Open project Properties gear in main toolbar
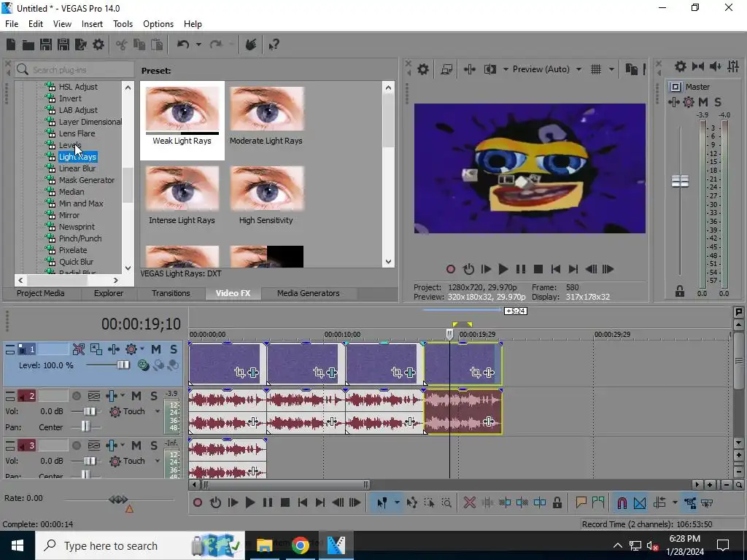Image resolution: width=747 pixels, height=560 pixels. pos(98,44)
